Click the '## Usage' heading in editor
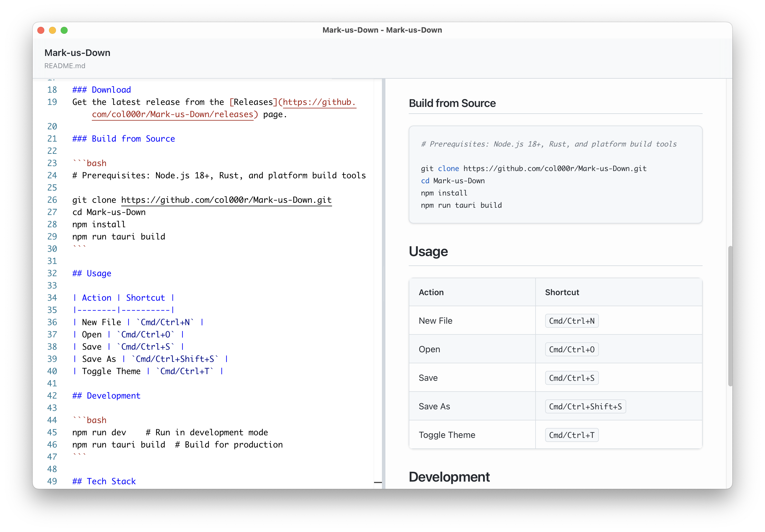The width and height of the screenshot is (765, 532). coord(92,273)
